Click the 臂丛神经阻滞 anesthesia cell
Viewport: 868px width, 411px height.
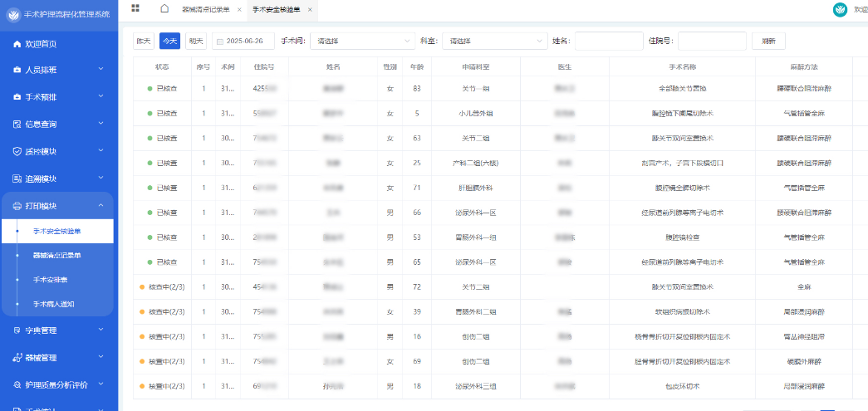point(804,336)
